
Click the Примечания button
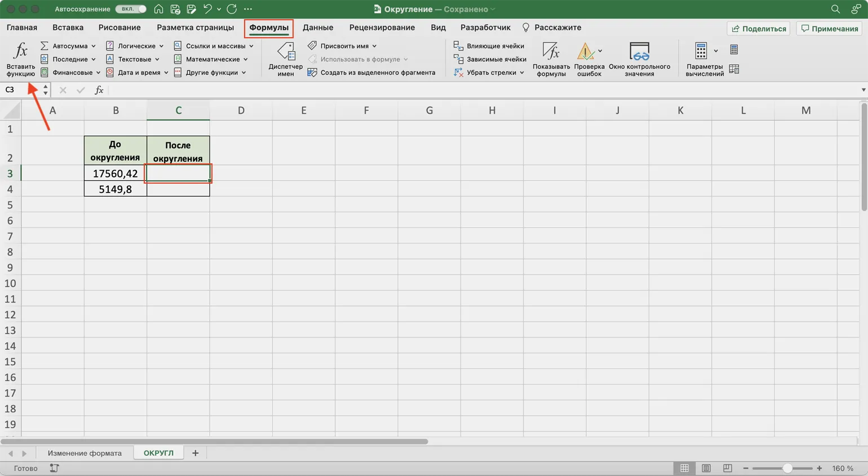pyautogui.click(x=830, y=28)
